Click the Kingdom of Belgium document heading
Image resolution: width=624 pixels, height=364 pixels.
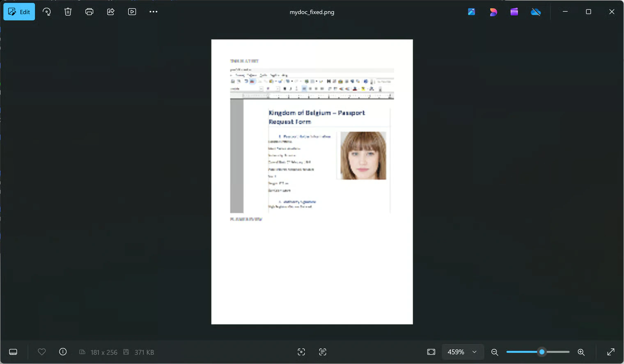pyautogui.click(x=317, y=117)
